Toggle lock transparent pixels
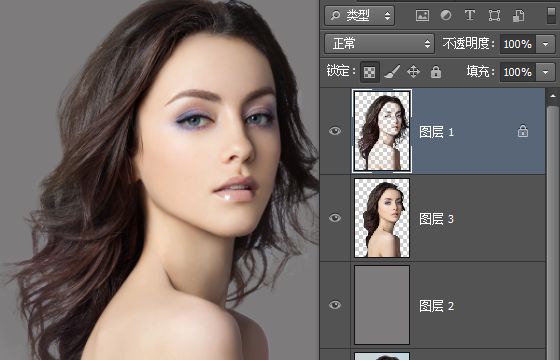560x360 pixels. [370, 72]
